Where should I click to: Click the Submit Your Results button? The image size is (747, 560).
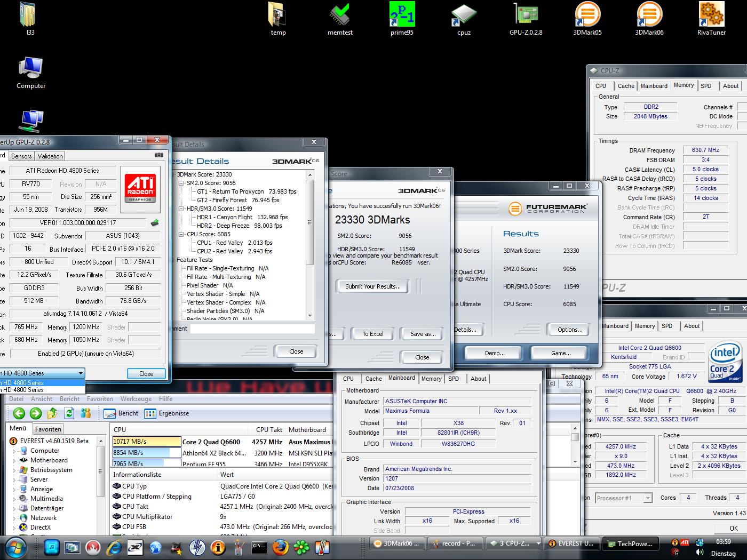click(x=372, y=286)
